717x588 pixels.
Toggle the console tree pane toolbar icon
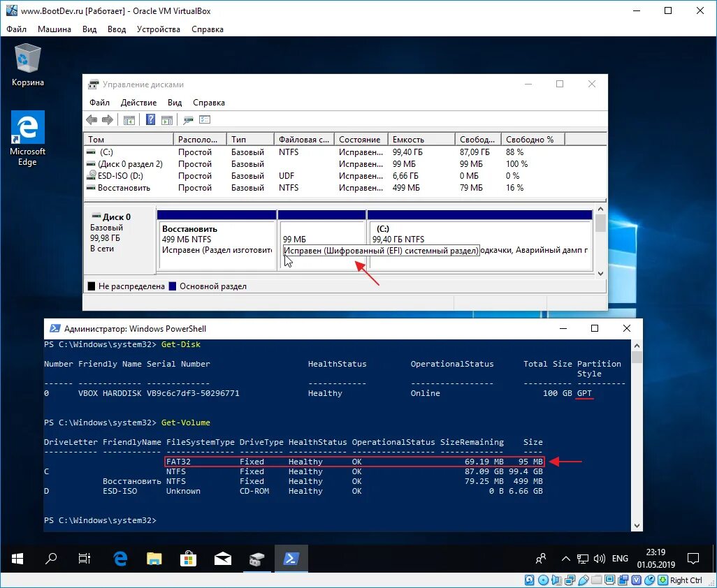click(129, 120)
